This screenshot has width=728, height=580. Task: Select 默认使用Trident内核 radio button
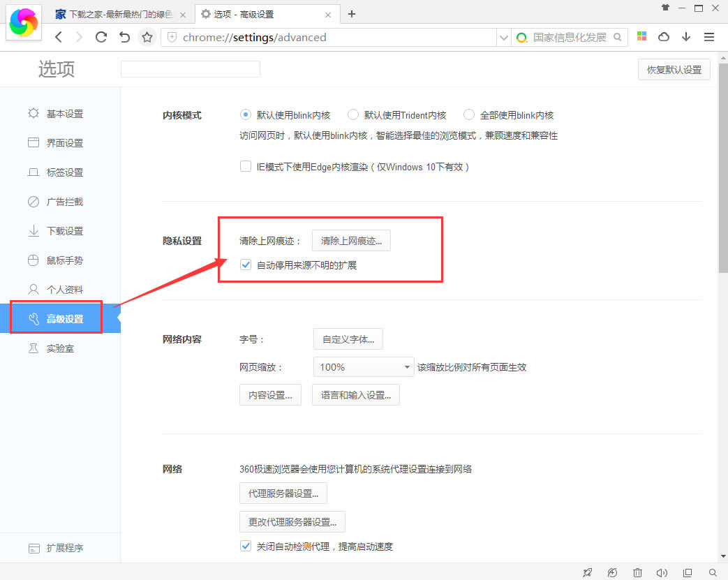(353, 115)
